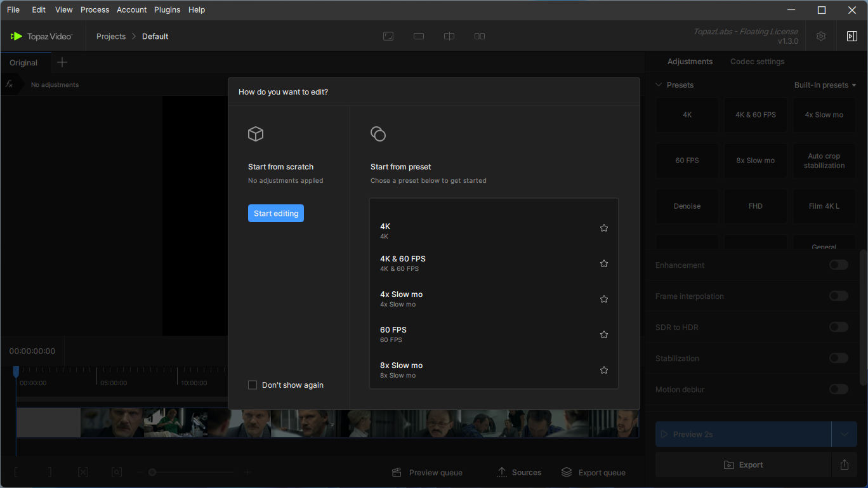Check the Don't show again checkbox

click(253, 385)
